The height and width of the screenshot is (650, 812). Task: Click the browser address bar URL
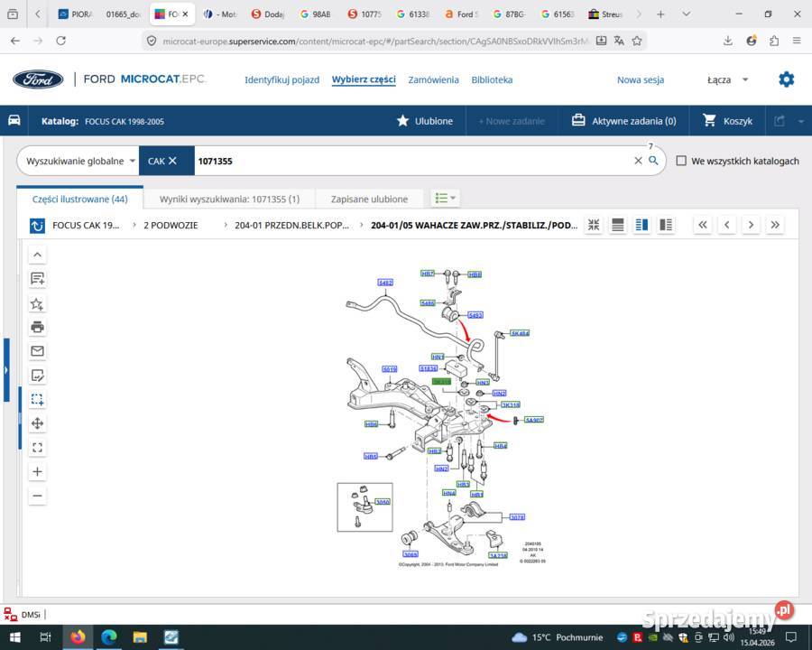[x=375, y=41]
